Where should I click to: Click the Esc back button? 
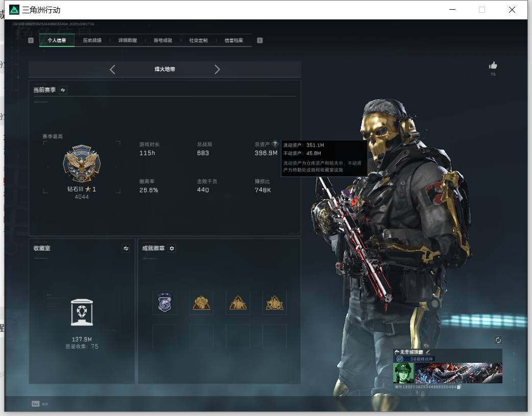36,404
